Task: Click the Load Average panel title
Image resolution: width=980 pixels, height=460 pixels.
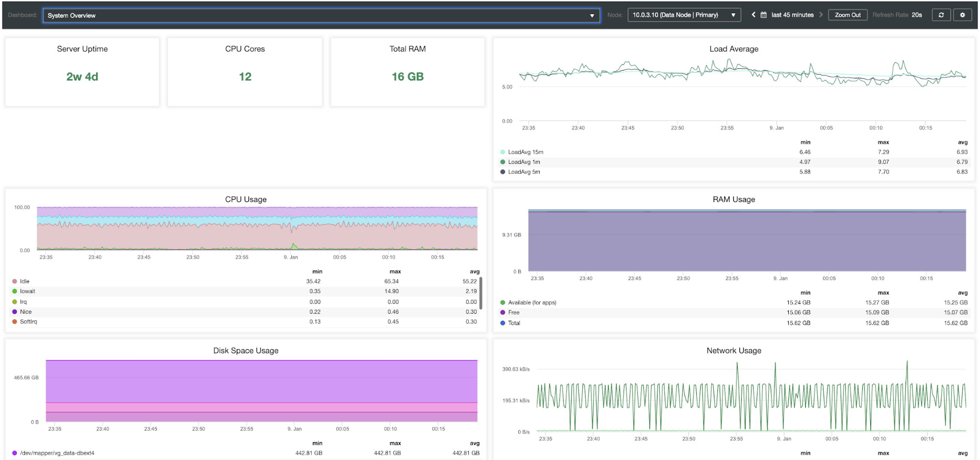Action: click(x=734, y=49)
